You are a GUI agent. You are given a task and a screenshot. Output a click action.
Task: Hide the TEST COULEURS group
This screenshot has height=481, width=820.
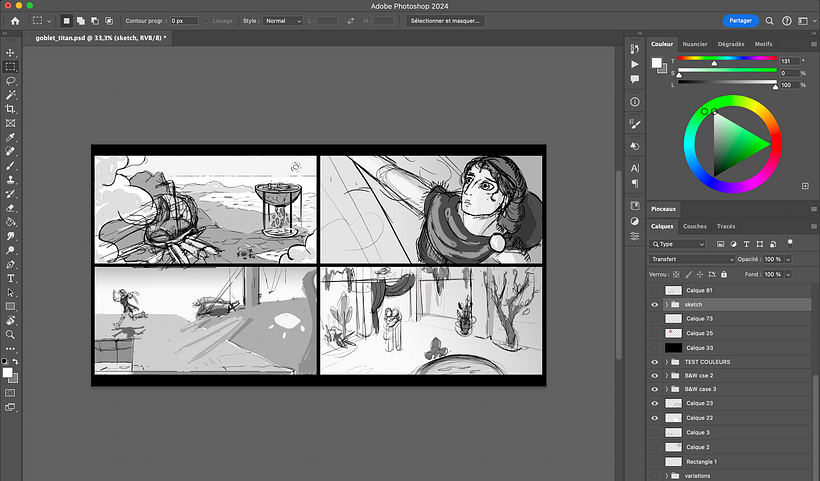(655, 361)
